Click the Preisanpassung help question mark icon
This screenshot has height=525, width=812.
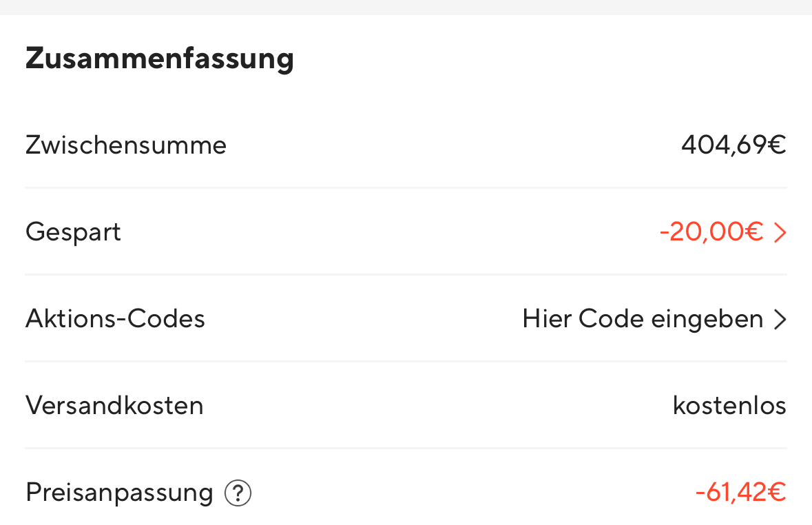[238, 493]
